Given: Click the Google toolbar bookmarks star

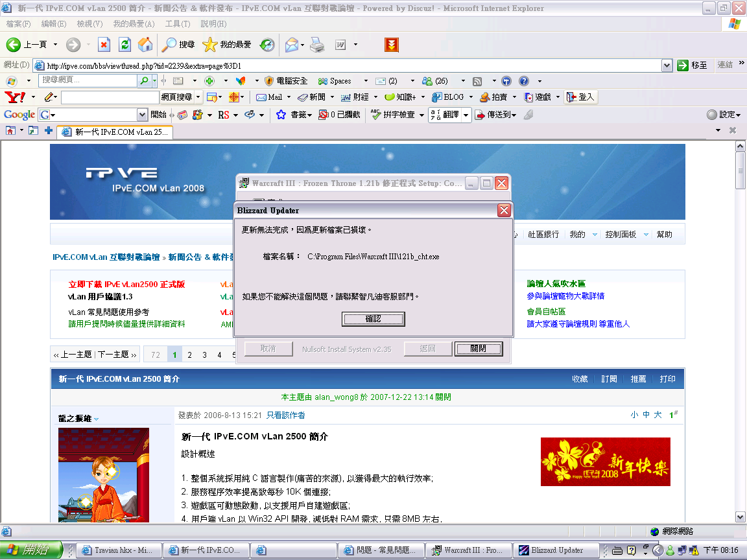Looking at the screenshot, I should pyautogui.click(x=281, y=115).
